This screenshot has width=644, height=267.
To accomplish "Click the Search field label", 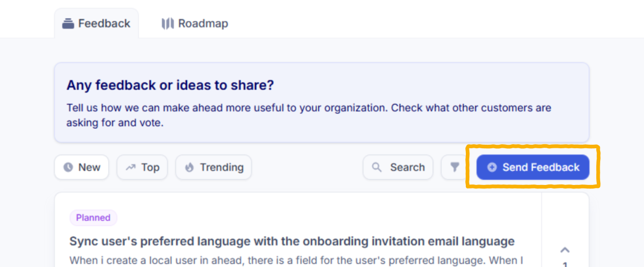I will click(x=407, y=167).
